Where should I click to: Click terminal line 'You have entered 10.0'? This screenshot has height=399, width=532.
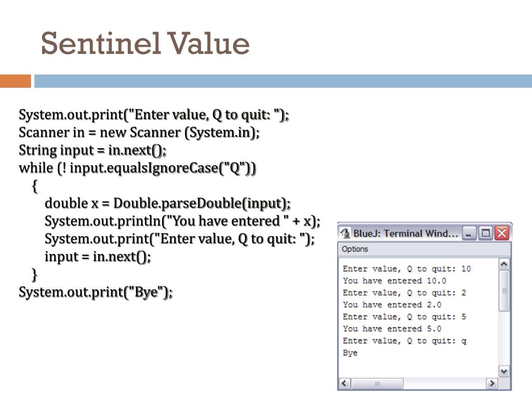394,281
